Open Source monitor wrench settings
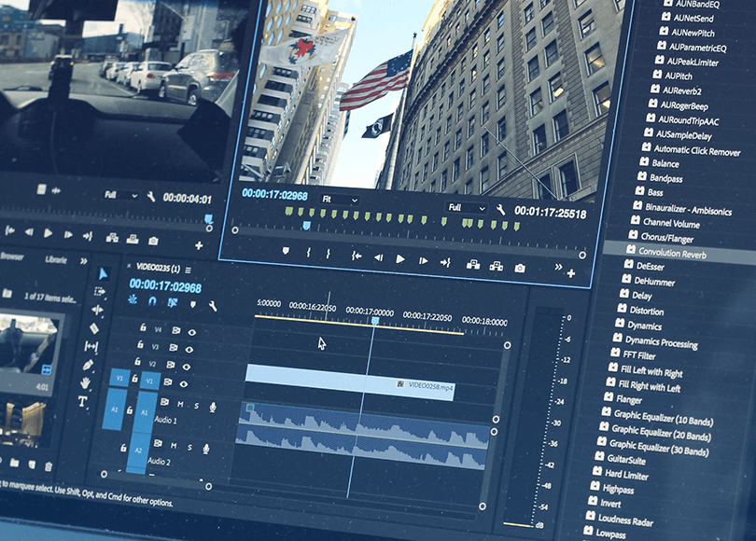756x541 pixels. pos(151,197)
